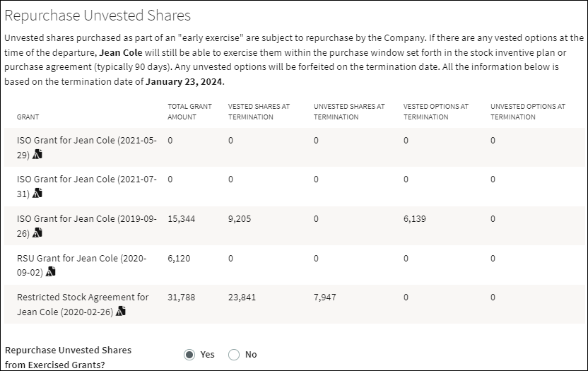The height and width of the screenshot is (371, 588).
Task: Click the Repurchase Unvested Shares page heading
Action: tap(98, 16)
